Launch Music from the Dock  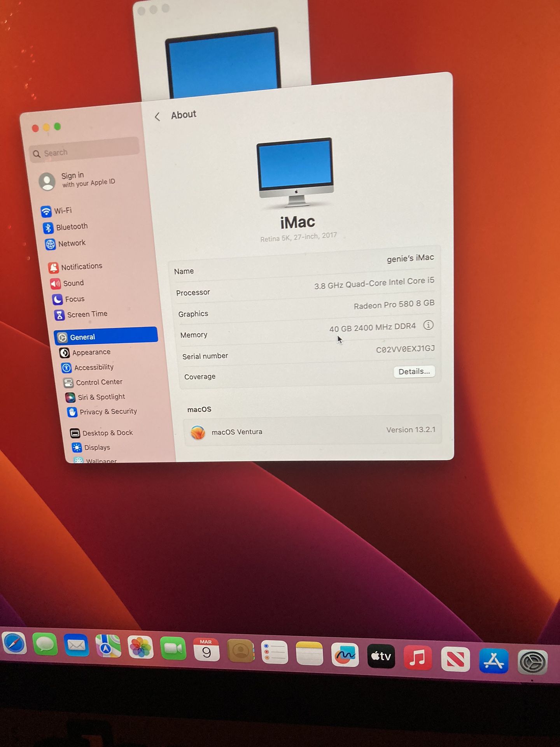click(418, 658)
